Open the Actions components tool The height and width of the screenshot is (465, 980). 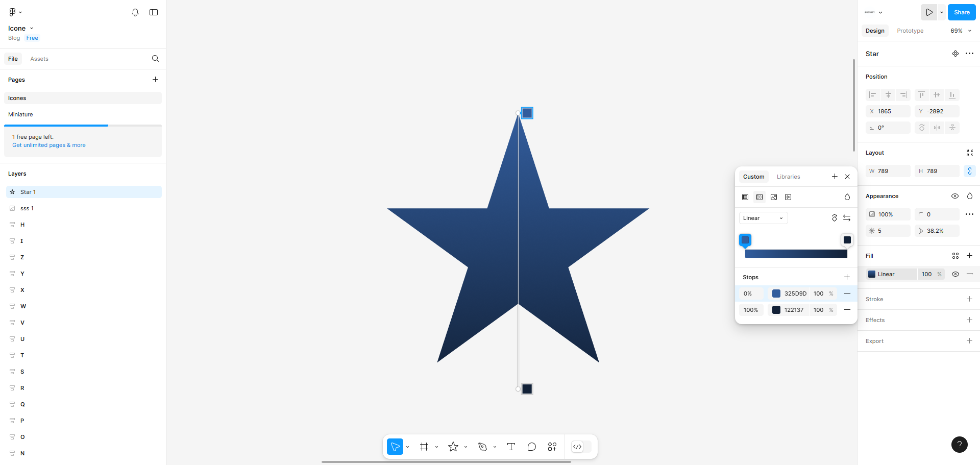tap(552, 447)
